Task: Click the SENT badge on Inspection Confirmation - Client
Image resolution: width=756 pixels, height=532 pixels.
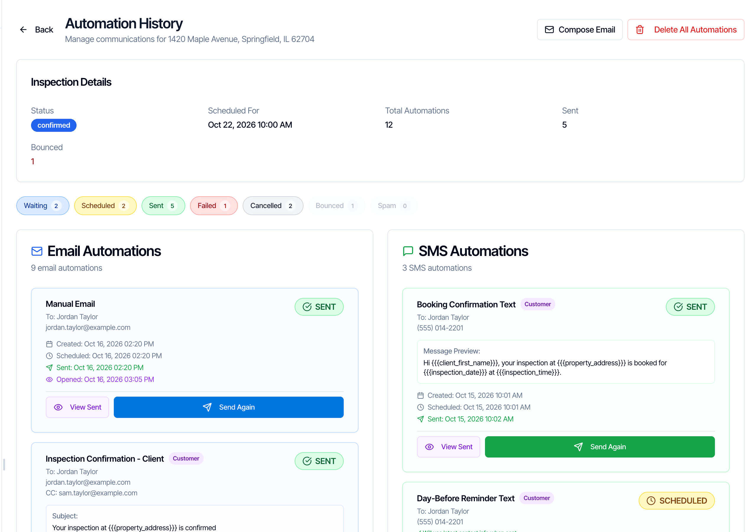Action: [319, 461]
